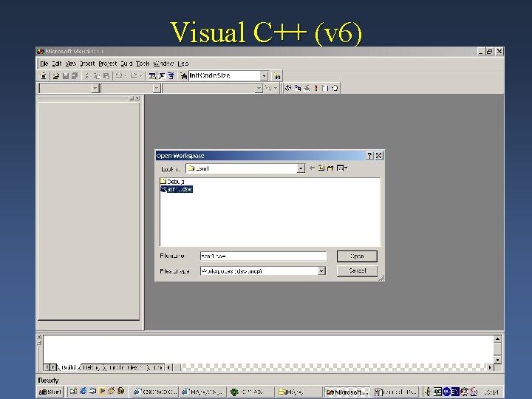Screen dimensions: 532x399
Task: Click output pane scroll up arrow
Action: click(497, 339)
